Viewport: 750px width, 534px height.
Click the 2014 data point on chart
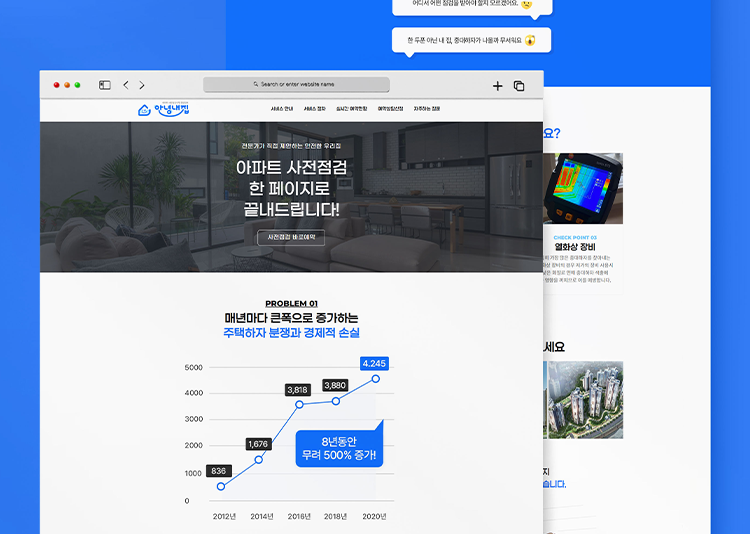coord(259,460)
